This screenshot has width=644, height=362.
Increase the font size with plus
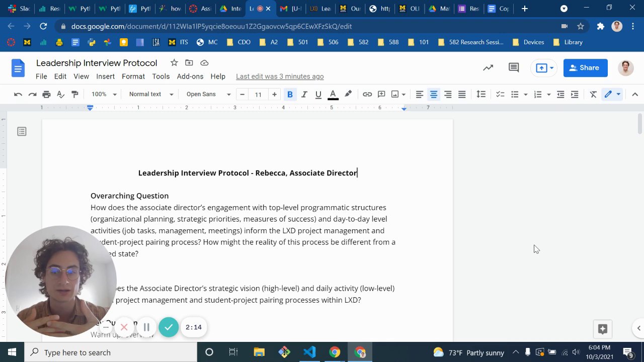[274, 94]
